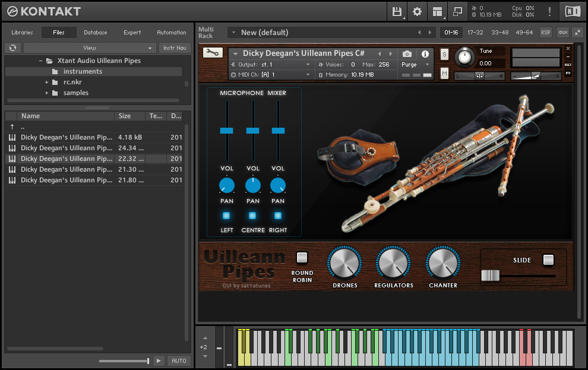The height and width of the screenshot is (370, 588).
Task: Click the wrench edit instrument icon
Action: [212, 52]
